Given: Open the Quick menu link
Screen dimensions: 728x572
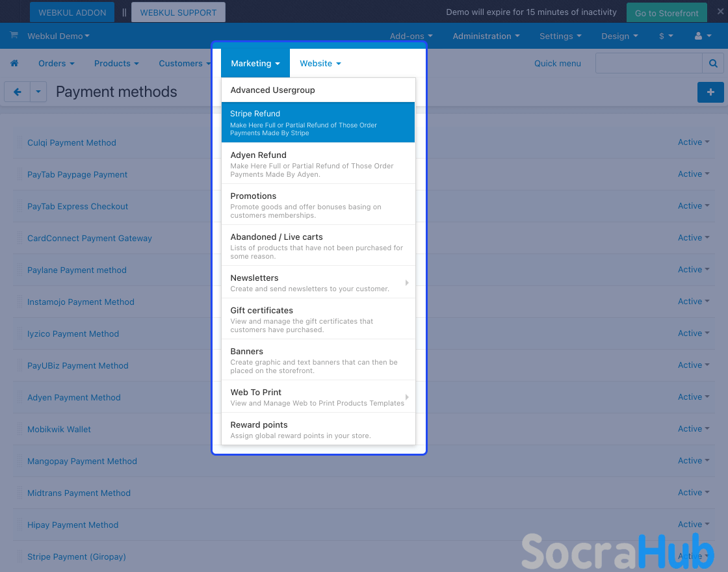Looking at the screenshot, I should tap(558, 63).
